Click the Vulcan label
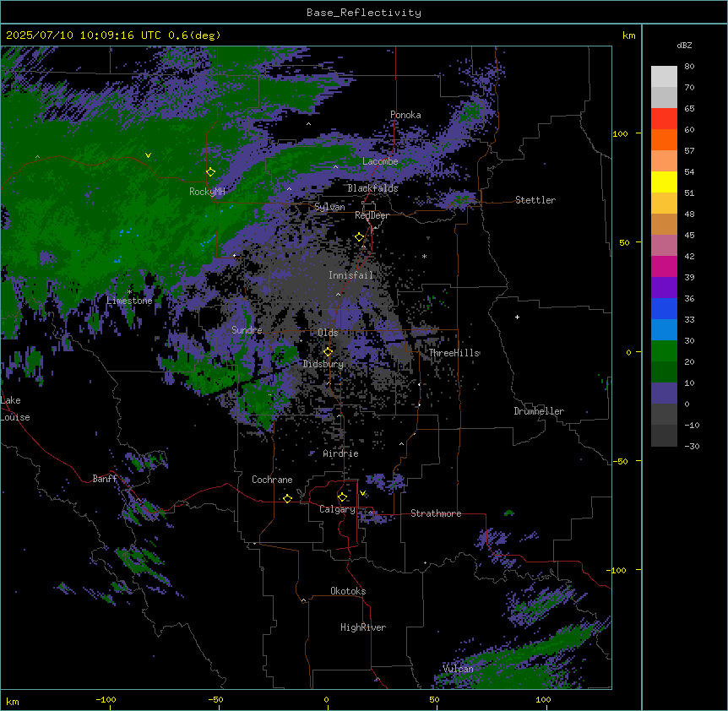The image size is (728, 711). pos(459,669)
